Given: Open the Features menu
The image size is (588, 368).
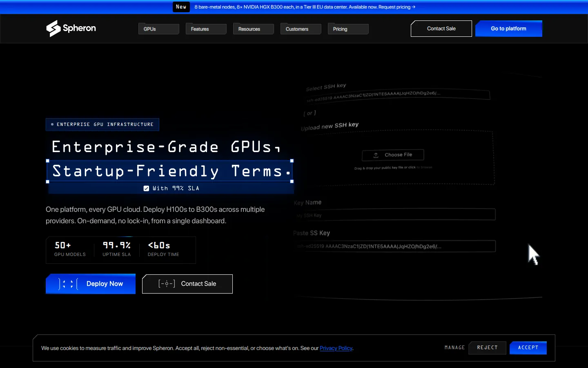Looking at the screenshot, I should coord(206,29).
